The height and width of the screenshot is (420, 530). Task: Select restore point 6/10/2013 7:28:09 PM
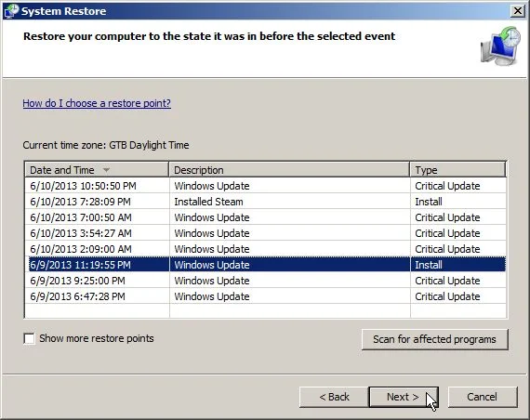tap(265, 202)
